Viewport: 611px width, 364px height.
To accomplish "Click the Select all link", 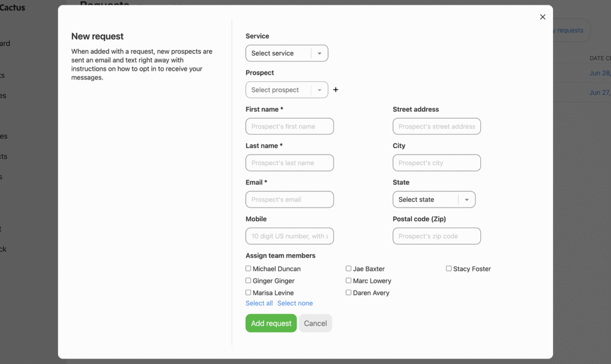I will pyautogui.click(x=259, y=304).
